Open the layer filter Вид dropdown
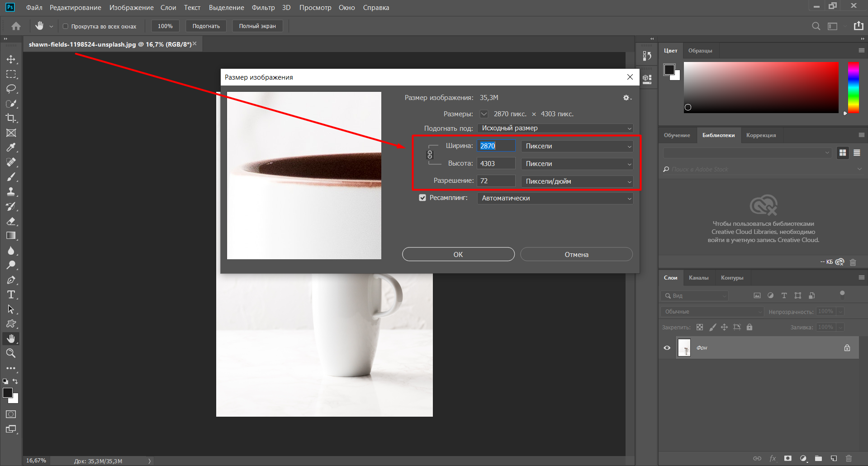868x466 pixels. [695, 296]
